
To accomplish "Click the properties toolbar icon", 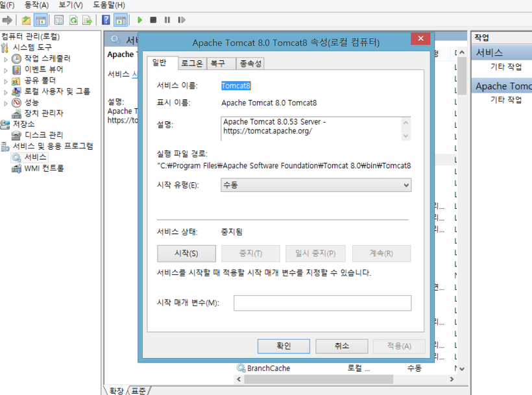I will [x=59, y=20].
